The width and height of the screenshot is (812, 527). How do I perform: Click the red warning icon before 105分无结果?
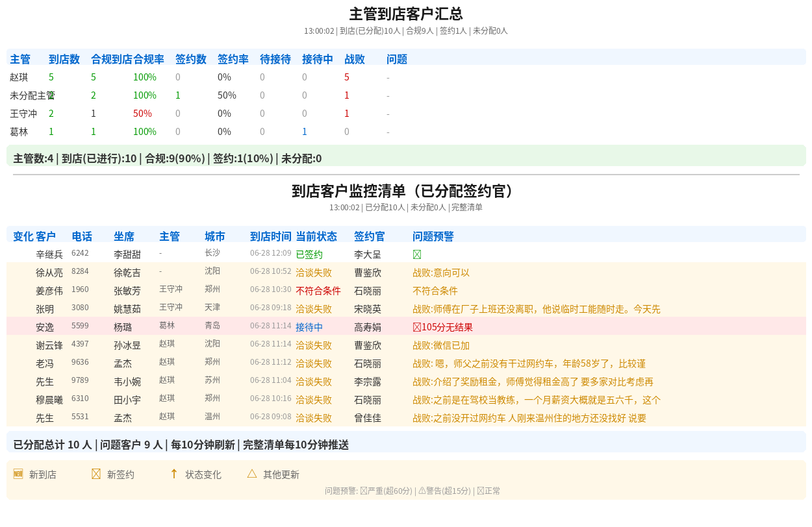point(417,327)
